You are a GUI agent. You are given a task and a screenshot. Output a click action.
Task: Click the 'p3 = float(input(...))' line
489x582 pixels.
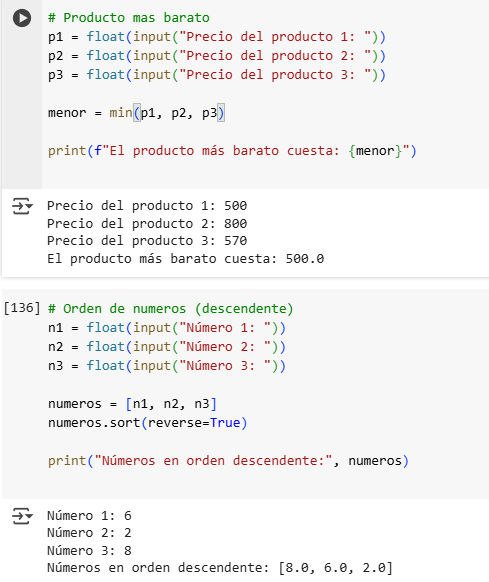[x=217, y=75]
